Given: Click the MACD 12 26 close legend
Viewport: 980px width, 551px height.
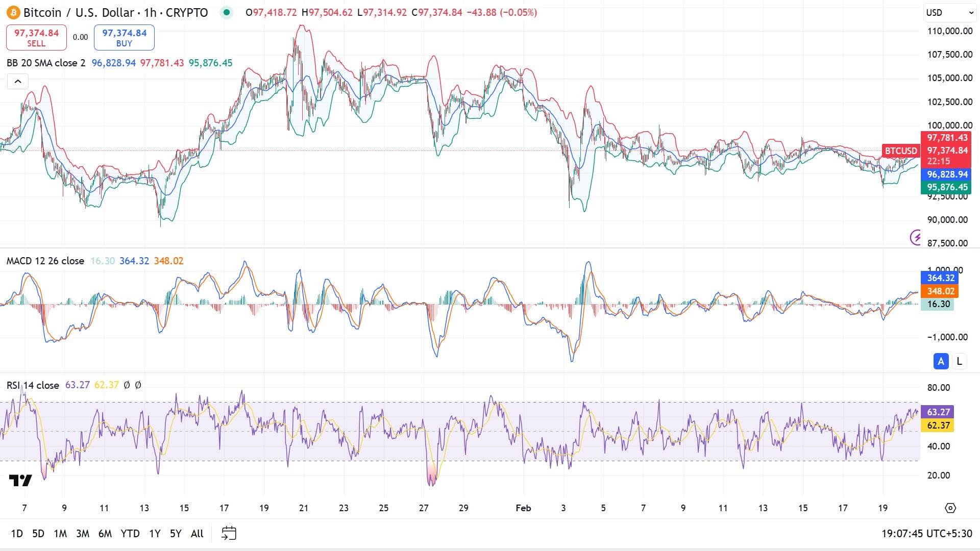Looking at the screenshot, I should tap(45, 261).
